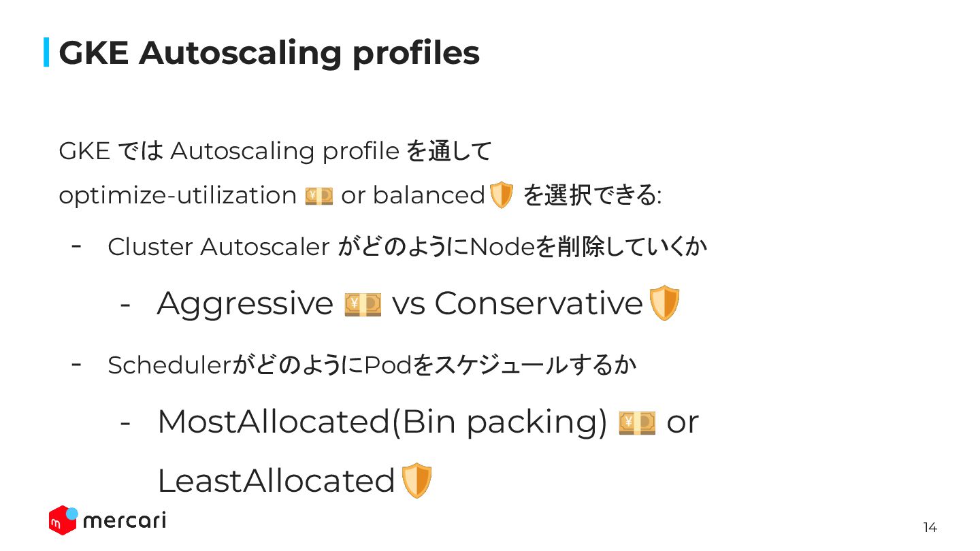Click the red Mercari box logo icon

click(x=62, y=520)
